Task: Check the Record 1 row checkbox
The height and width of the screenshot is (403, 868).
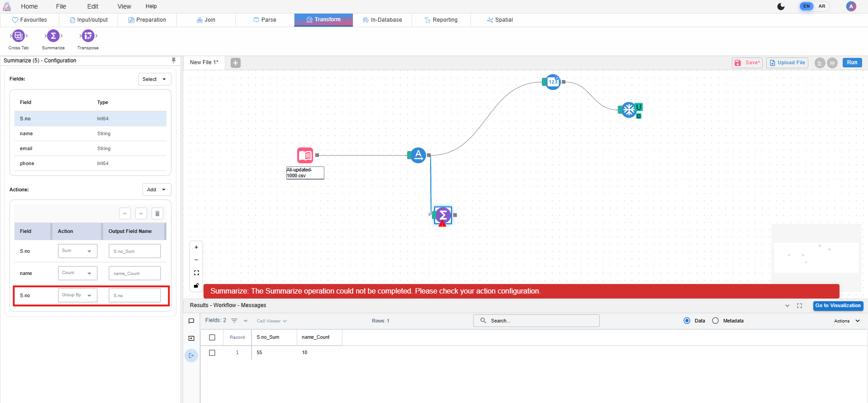Action: click(212, 353)
